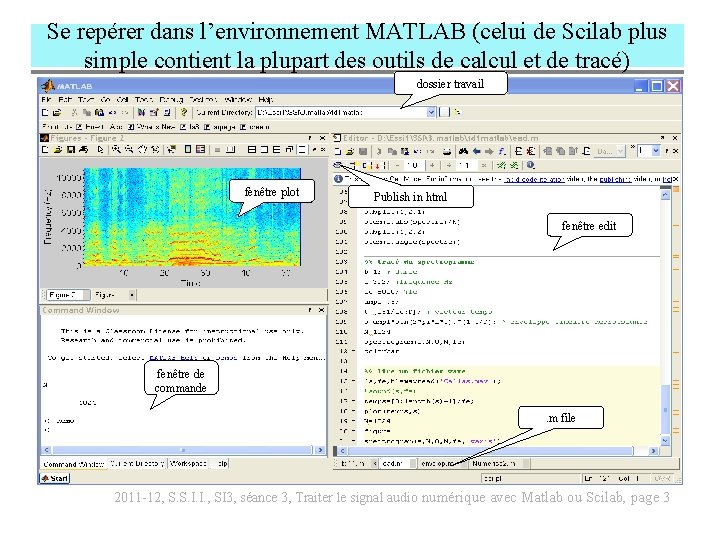720x540 pixels.
Task: Undock the Command Window panel
Action: 310,310
